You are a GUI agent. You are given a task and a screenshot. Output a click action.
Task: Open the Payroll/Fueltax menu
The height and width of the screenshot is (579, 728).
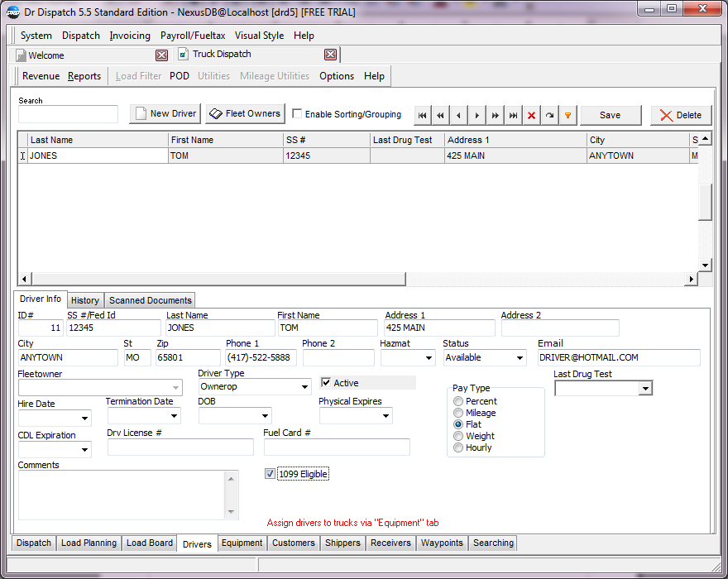click(x=193, y=36)
